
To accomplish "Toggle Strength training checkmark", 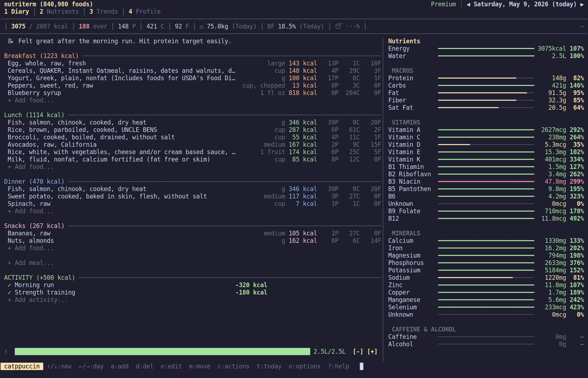I will pyautogui.click(x=10, y=293).
